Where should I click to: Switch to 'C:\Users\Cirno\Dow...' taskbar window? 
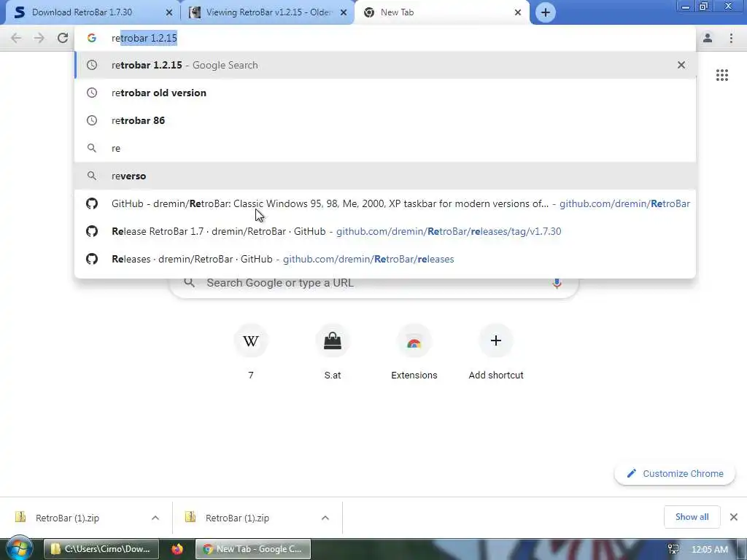pyautogui.click(x=102, y=549)
